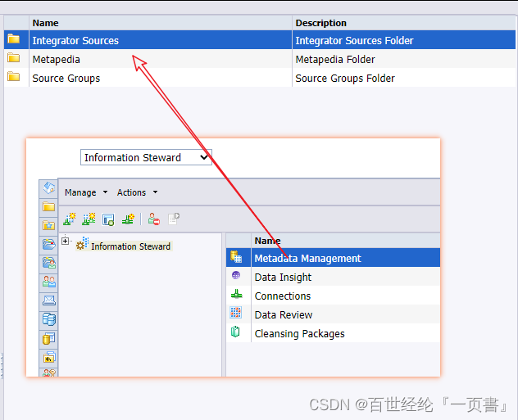
Task: Select the Connections row
Action: (x=333, y=296)
